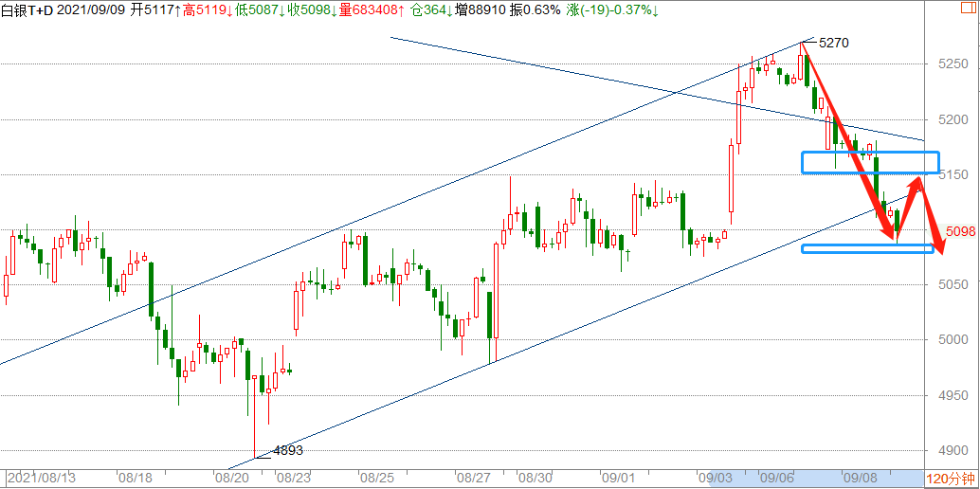Click the 09/06 date axis label

pyautogui.click(x=775, y=478)
